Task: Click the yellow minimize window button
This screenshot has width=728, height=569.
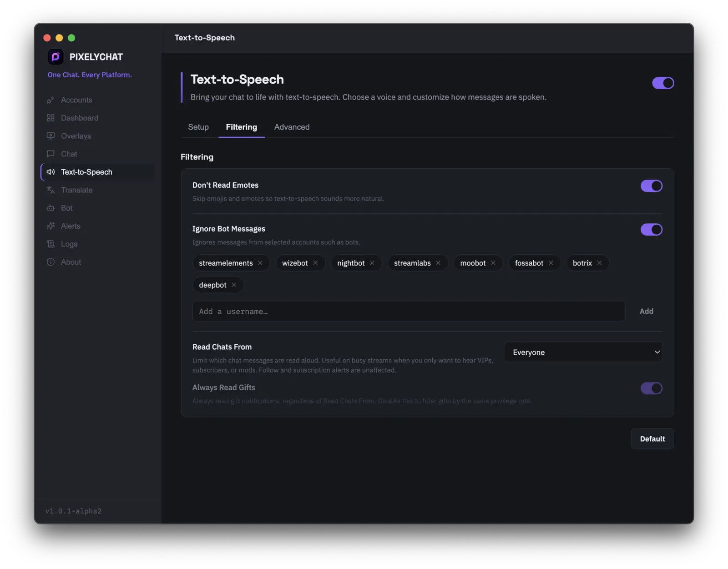Action: 59,38
